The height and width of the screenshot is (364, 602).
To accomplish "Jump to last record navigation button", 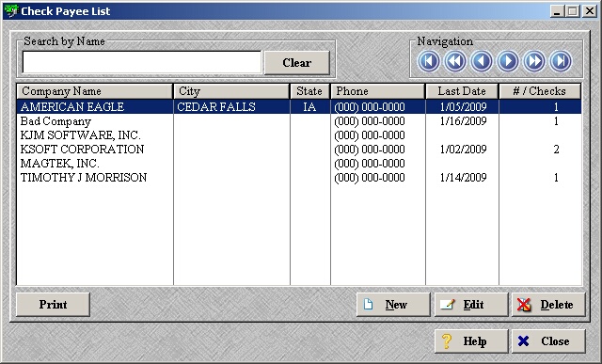I will point(561,61).
